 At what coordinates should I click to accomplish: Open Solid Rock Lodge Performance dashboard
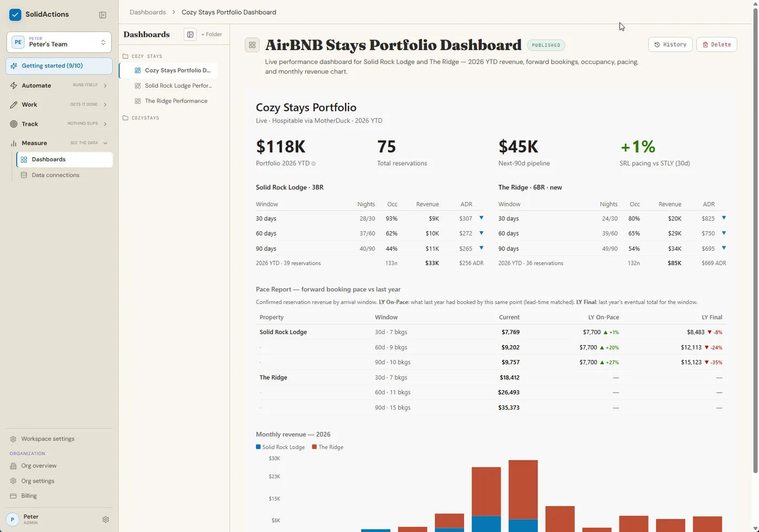click(173, 86)
